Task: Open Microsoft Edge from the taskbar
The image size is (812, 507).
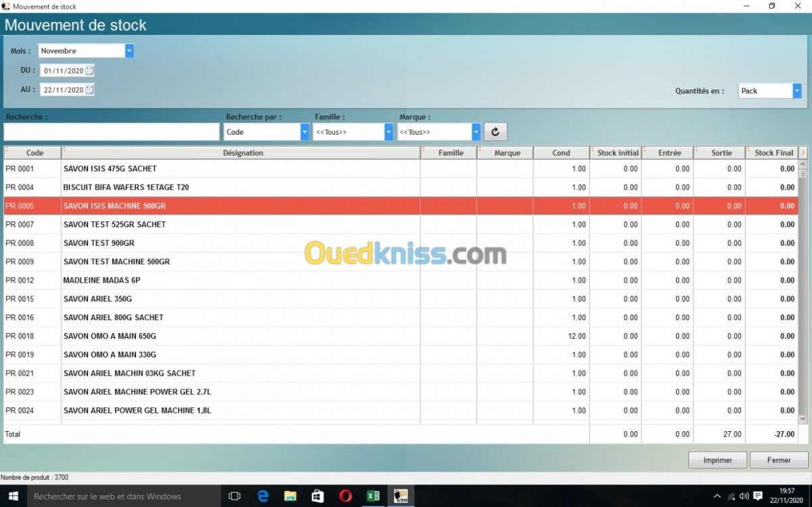Action: (x=263, y=496)
